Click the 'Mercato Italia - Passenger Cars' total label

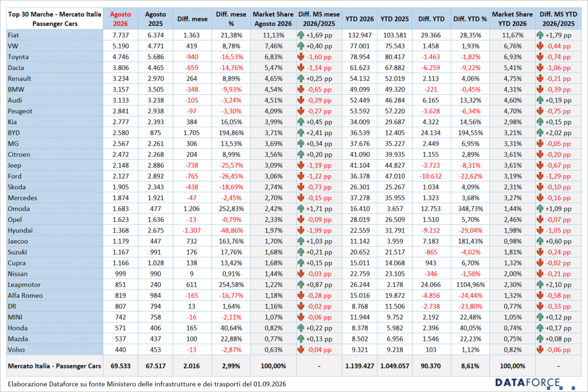click(x=55, y=366)
